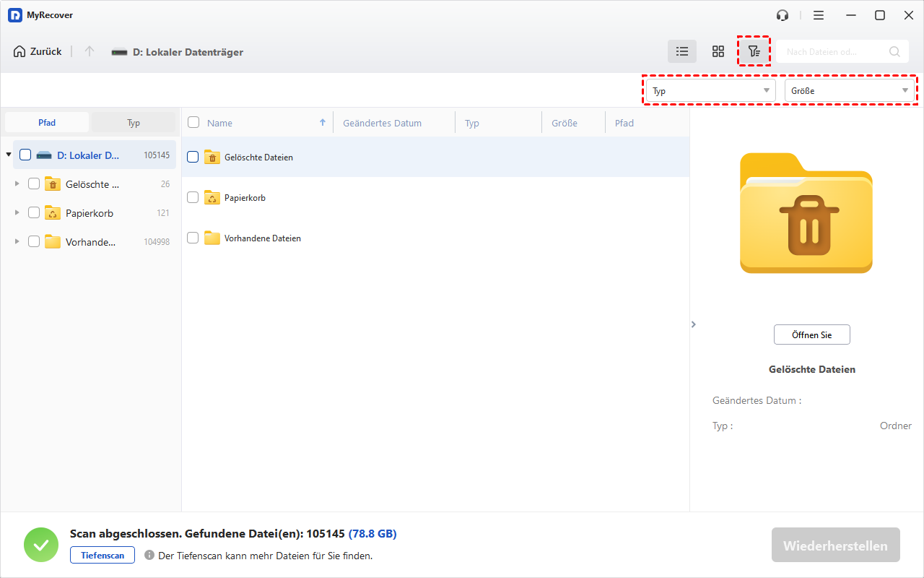Open support headset icon
924x578 pixels.
coord(783,15)
